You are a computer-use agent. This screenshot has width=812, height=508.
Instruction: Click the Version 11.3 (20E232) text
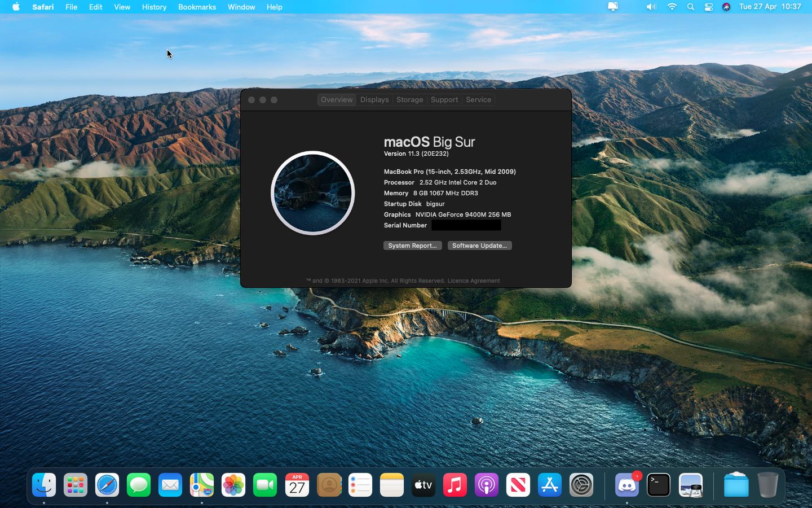pos(416,154)
